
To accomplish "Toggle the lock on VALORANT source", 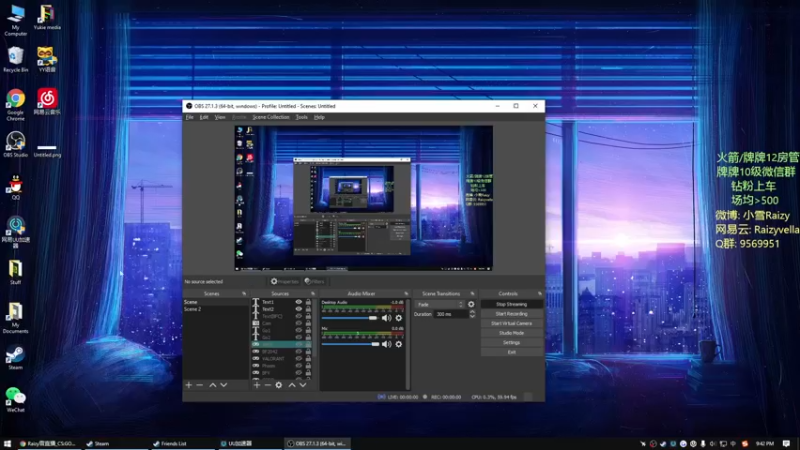I will 308,359.
